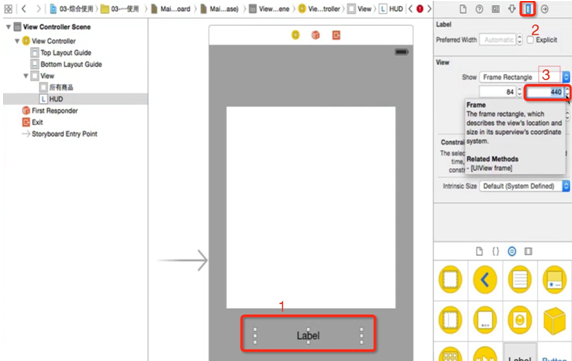Pick the Navigation Controller library object

coord(485,280)
